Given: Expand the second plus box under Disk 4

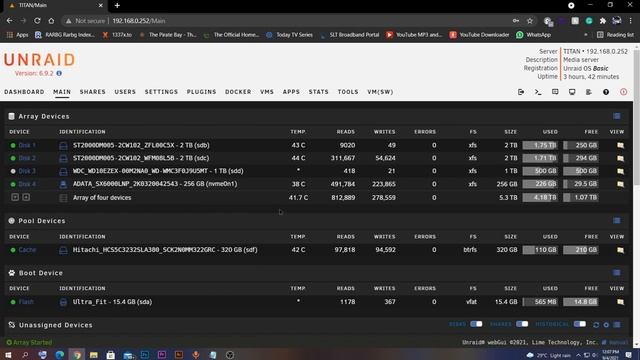Looking at the screenshot, I should [x=26, y=198].
